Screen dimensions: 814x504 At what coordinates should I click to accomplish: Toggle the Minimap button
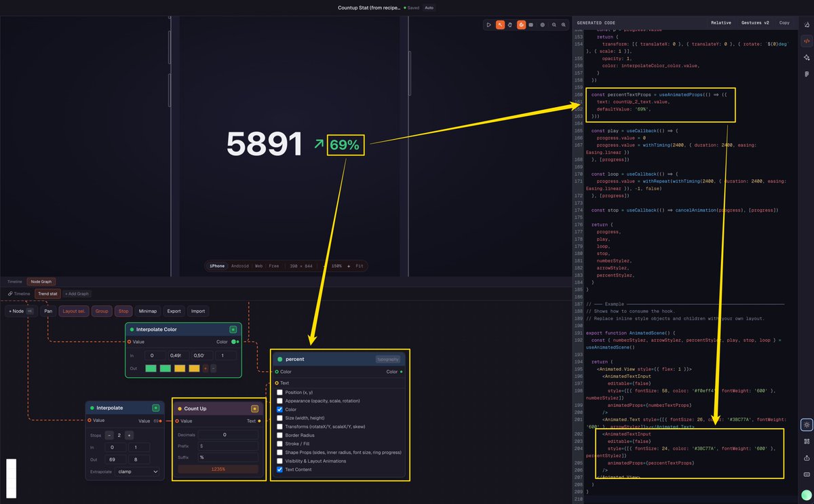[x=148, y=311]
